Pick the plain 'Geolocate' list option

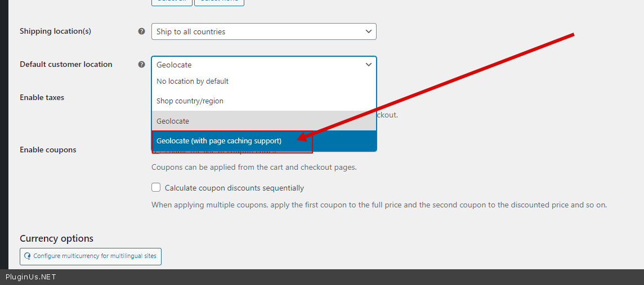[173, 121]
